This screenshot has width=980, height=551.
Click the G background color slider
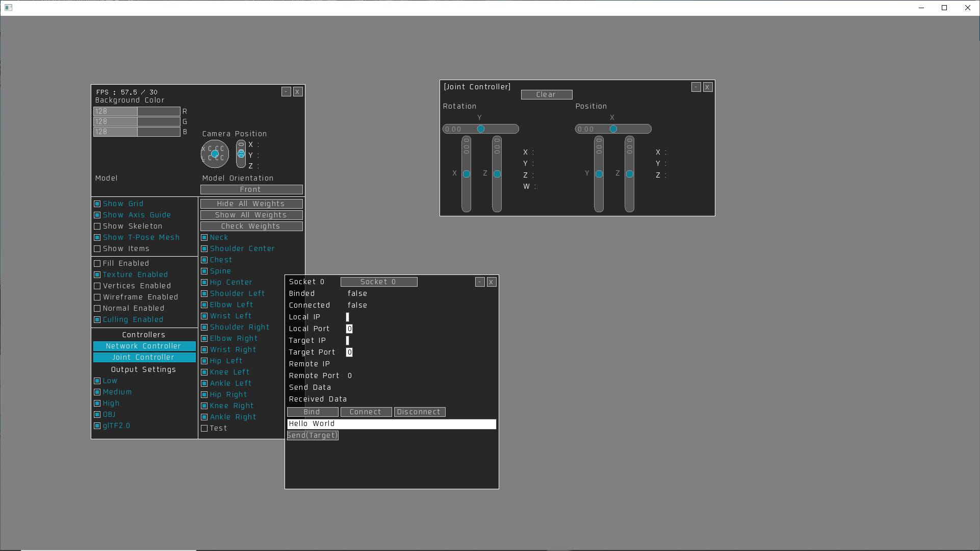[137, 122]
